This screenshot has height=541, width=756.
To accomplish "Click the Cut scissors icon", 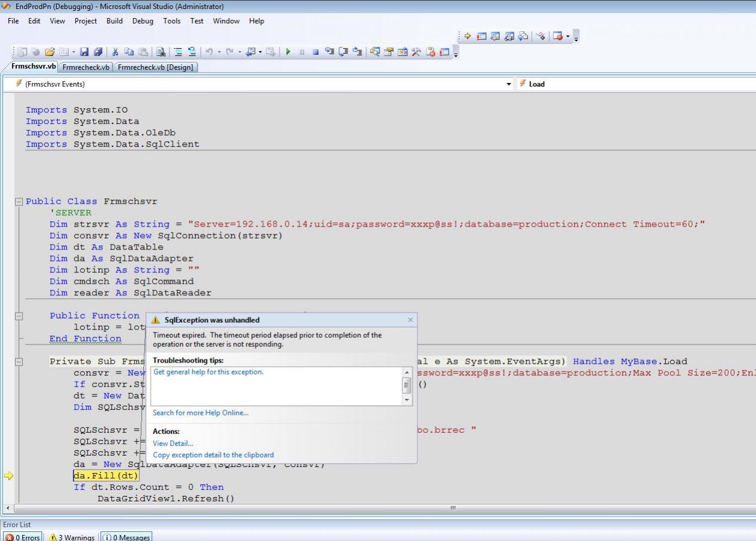I will [x=115, y=52].
